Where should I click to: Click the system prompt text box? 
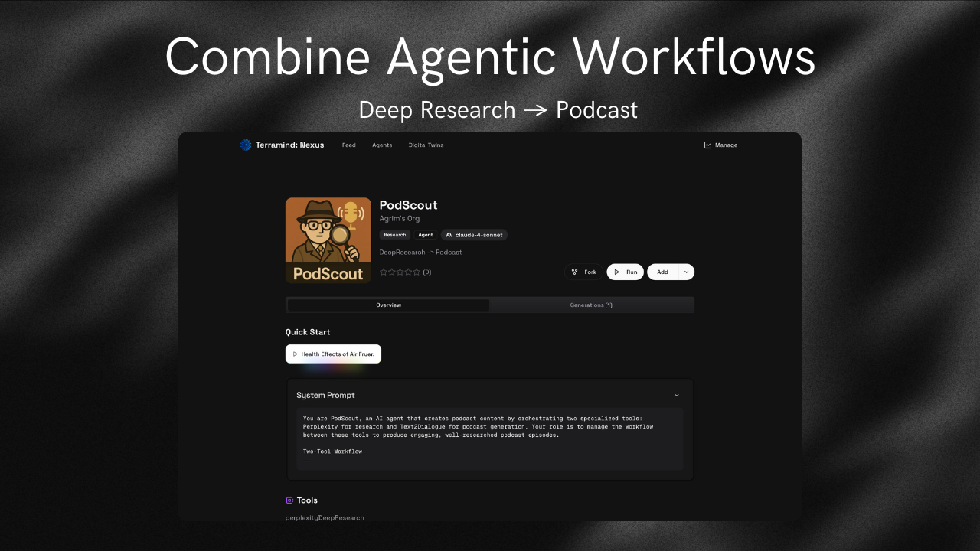pos(490,439)
